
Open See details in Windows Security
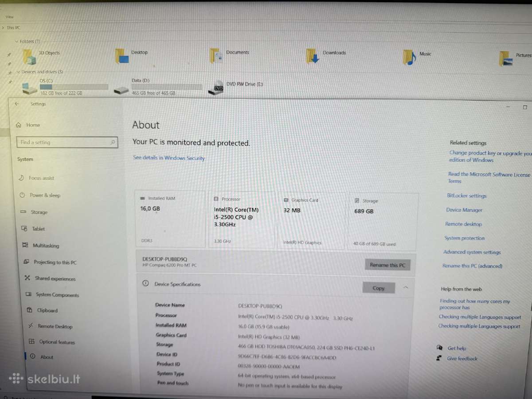[169, 158]
